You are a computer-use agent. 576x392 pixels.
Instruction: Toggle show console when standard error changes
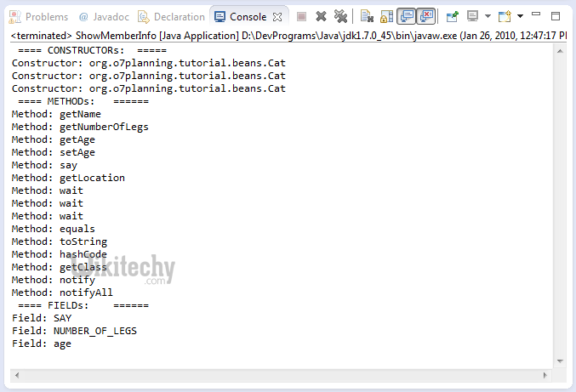[x=427, y=16]
